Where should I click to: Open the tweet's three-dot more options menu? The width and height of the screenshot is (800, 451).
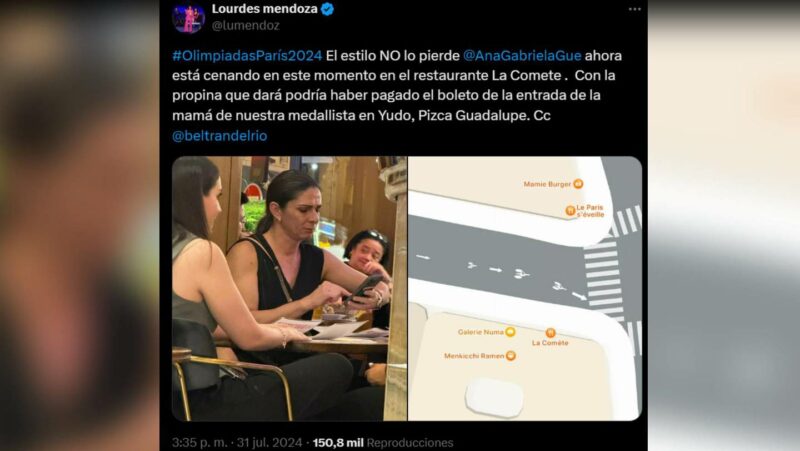coord(634,9)
